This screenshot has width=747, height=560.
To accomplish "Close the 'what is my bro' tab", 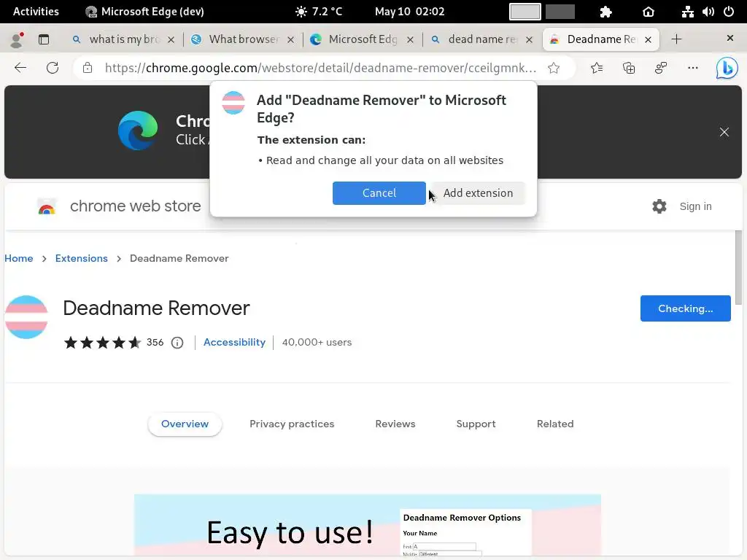I will tap(171, 39).
